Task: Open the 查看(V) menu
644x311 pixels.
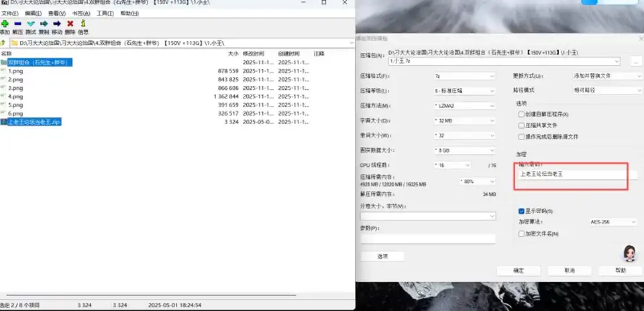Action: pos(56,13)
